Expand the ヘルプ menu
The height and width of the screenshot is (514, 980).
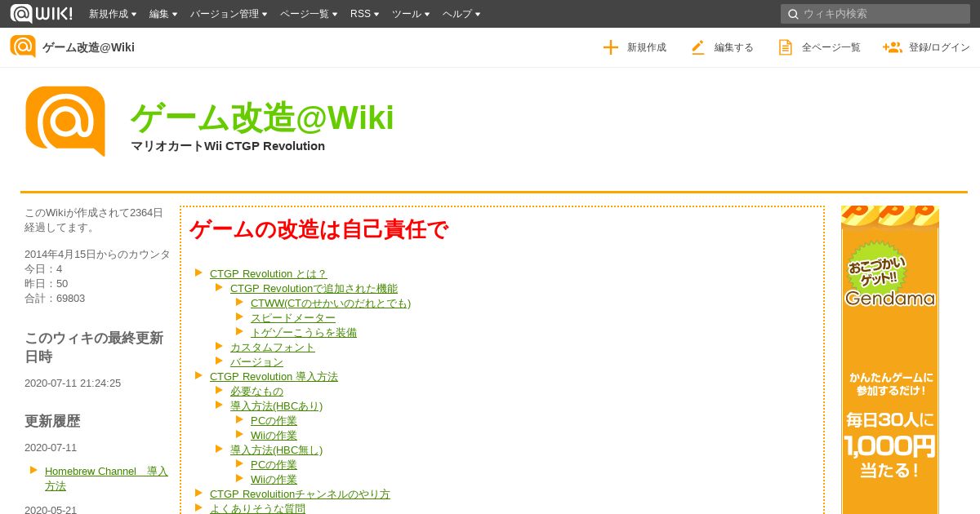tap(461, 14)
